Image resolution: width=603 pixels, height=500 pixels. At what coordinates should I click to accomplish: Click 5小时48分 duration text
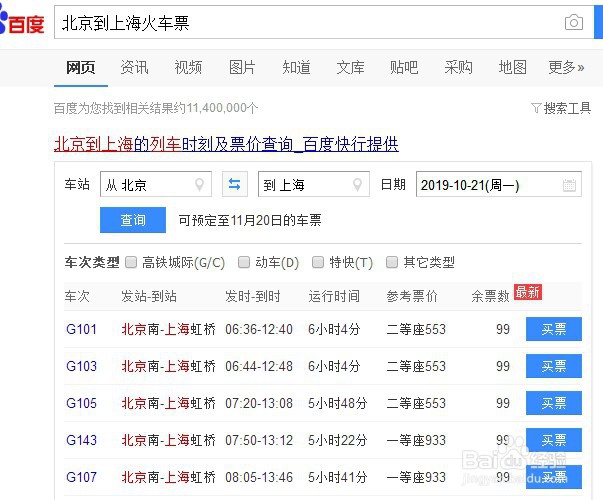click(338, 403)
